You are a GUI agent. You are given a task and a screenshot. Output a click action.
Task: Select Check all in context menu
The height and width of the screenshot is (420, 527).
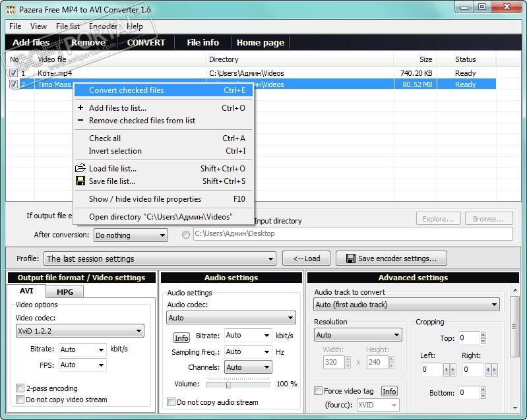pos(164,138)
